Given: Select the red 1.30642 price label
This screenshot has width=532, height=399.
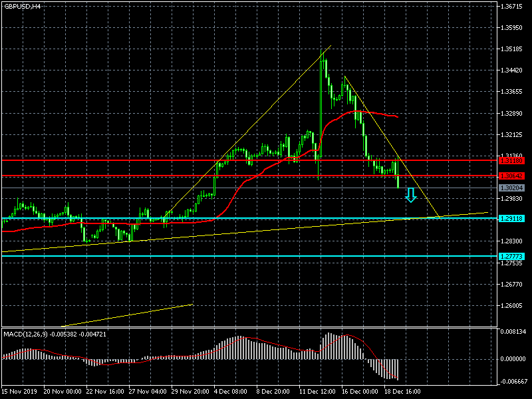Looking at the screenshot, I should (x=511, y=176).
